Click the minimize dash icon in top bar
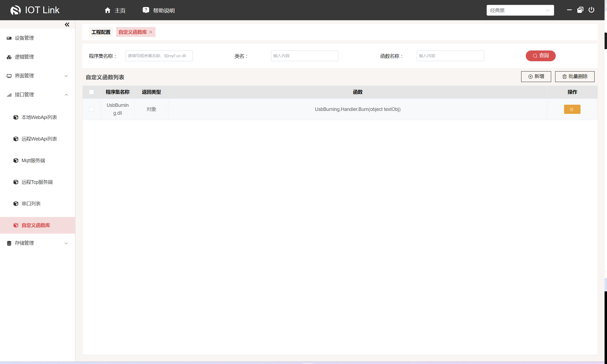This screenshot has height=364, width=607. coord(569,10)
